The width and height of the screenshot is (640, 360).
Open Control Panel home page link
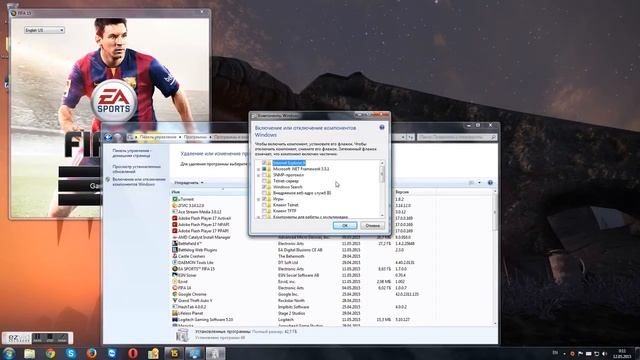click(x=132, y=153)
